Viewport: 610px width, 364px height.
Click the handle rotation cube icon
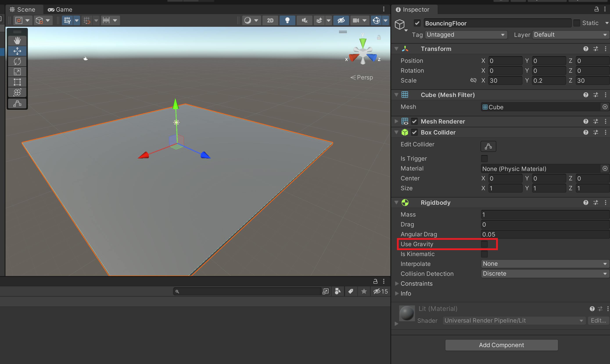tap(39, 20)
